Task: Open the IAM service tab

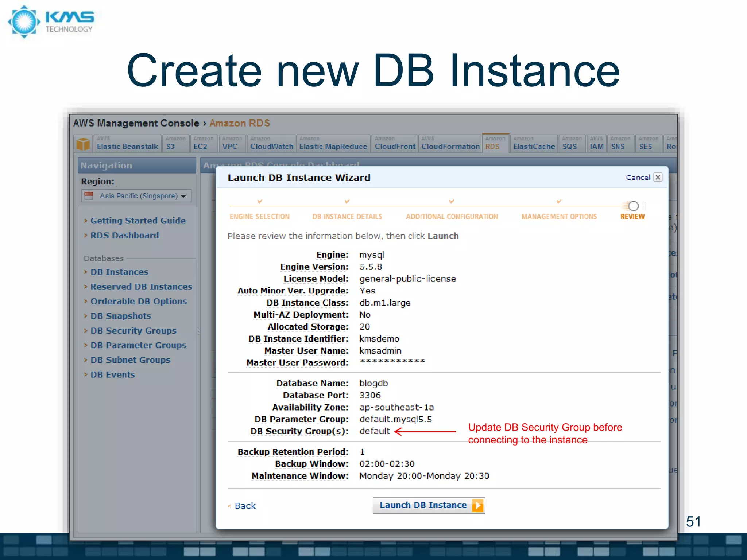Action: coord(597,143)
